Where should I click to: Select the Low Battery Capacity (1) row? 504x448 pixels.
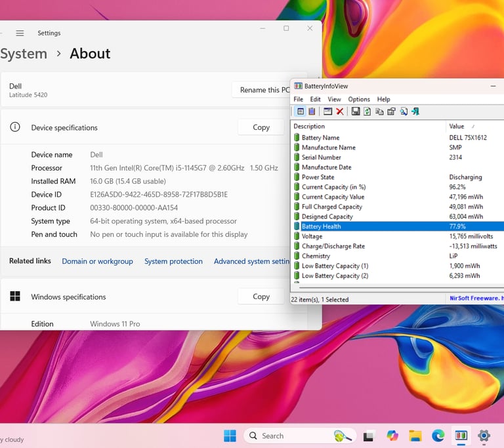398,266
